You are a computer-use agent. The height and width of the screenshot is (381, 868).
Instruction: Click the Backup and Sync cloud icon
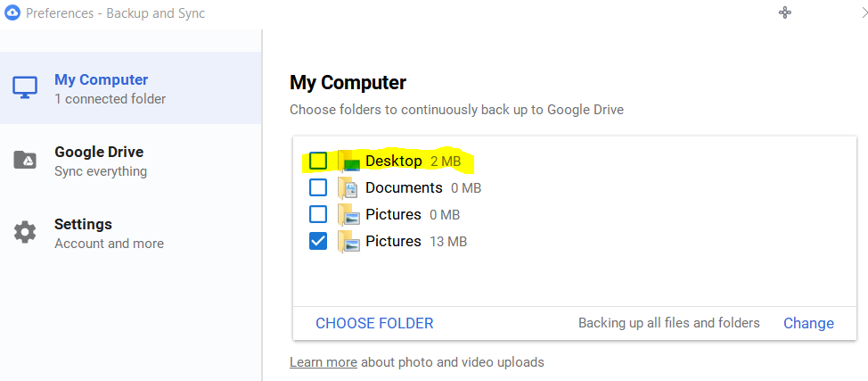(x=12, y=12)
